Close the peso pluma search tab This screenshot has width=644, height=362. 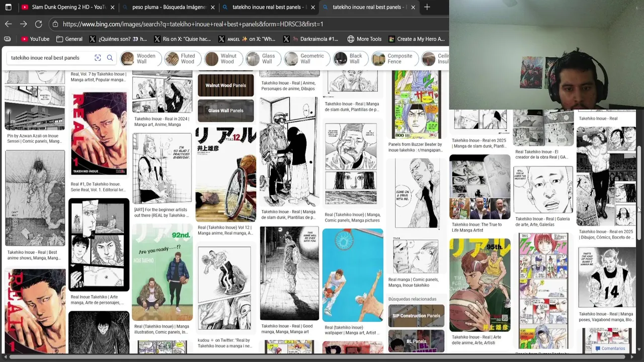tap(213, 7)
